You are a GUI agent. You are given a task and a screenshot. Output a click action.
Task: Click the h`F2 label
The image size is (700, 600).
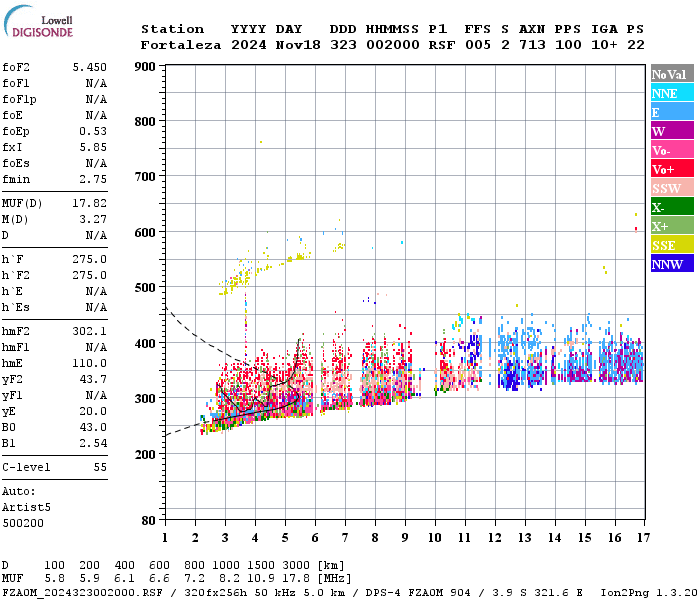(16, 275)
